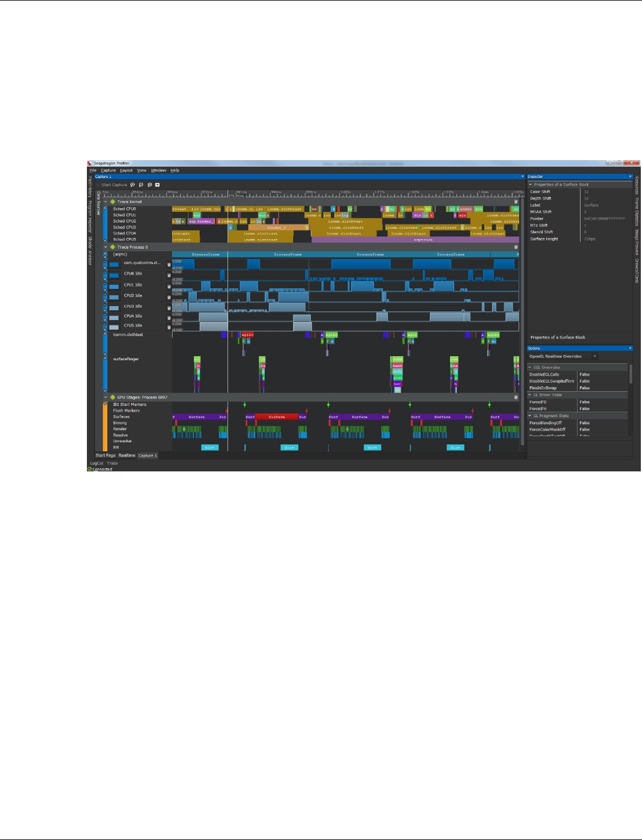642x840 pixels.
Task: Toggle FinishOnSwap False value
Action: point(585,388)
